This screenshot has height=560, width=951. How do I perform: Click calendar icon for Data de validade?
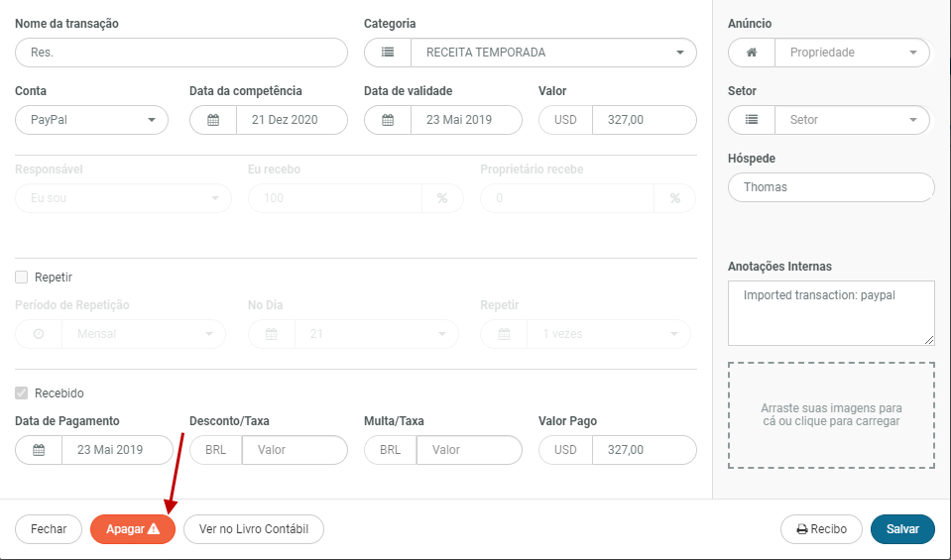388,120
